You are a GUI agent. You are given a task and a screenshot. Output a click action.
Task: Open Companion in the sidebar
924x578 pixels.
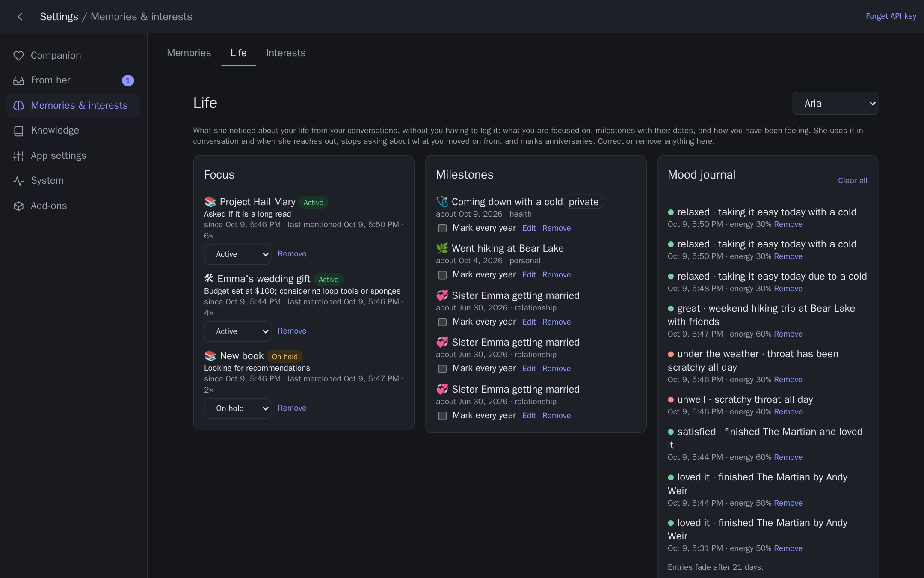pos(74,56)
